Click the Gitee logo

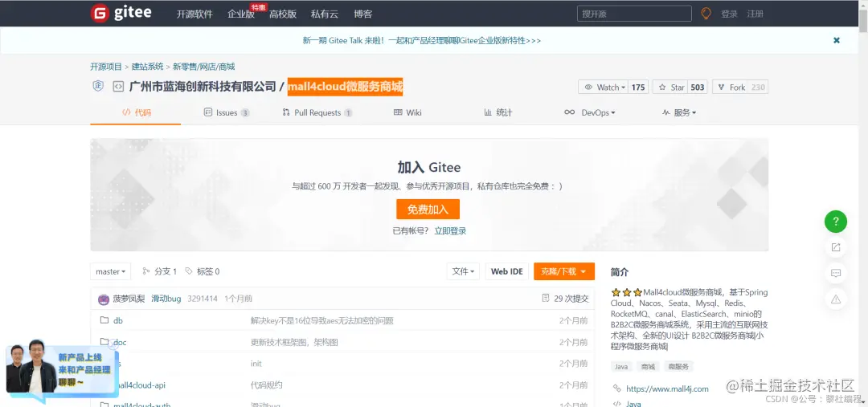[x=121, y=14]
